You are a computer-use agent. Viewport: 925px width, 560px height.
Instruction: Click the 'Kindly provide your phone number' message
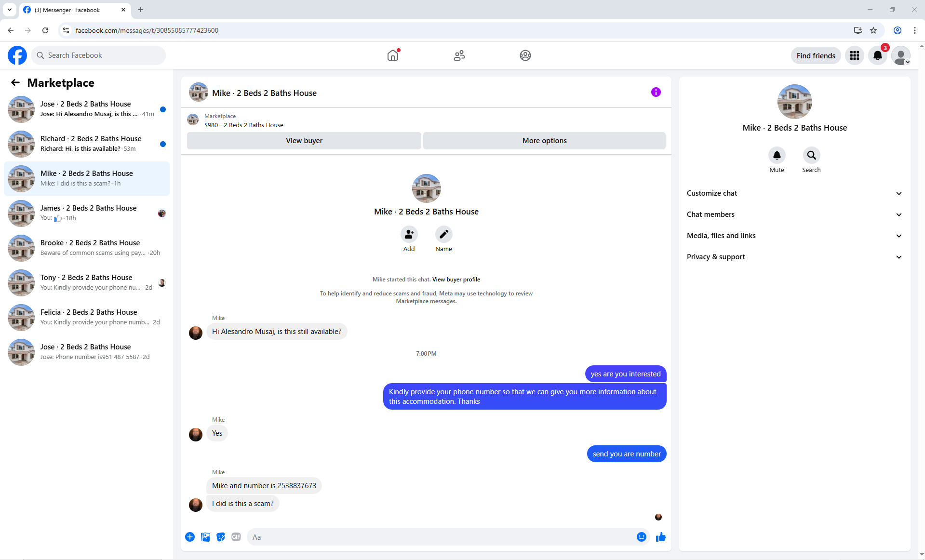click(x=525, y=397)
